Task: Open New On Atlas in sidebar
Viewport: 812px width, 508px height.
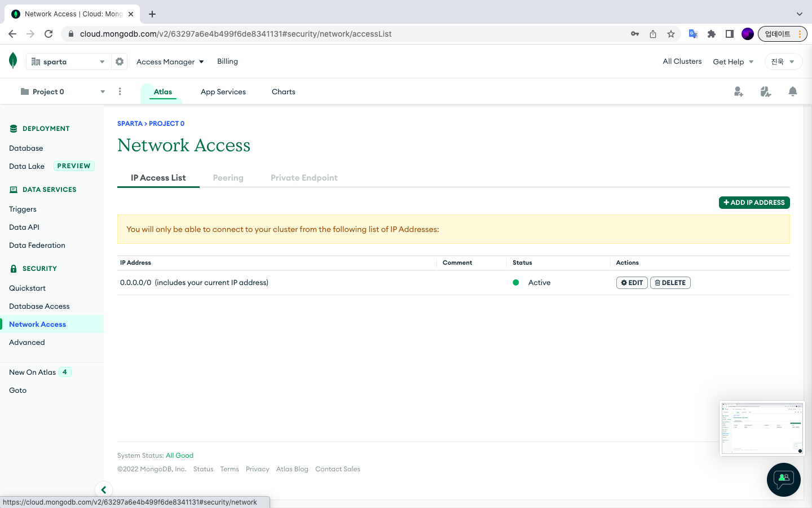Action: point(33,372)
